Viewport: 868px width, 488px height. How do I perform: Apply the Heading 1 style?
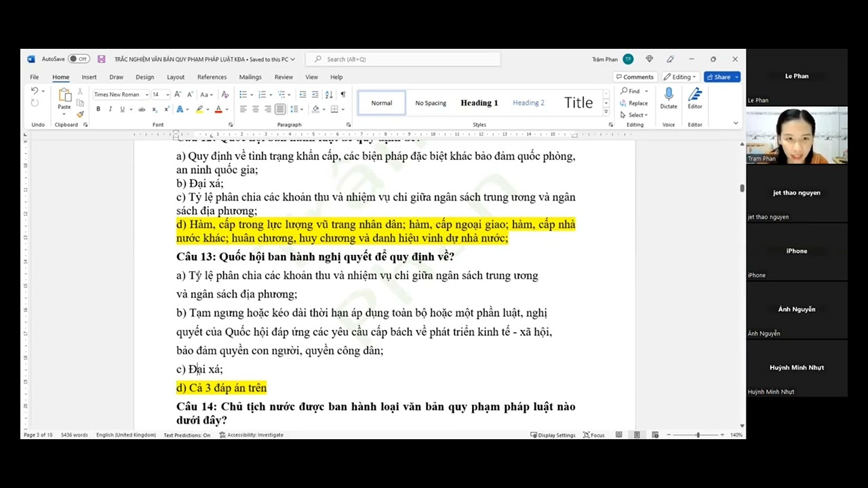click(479, 102)
